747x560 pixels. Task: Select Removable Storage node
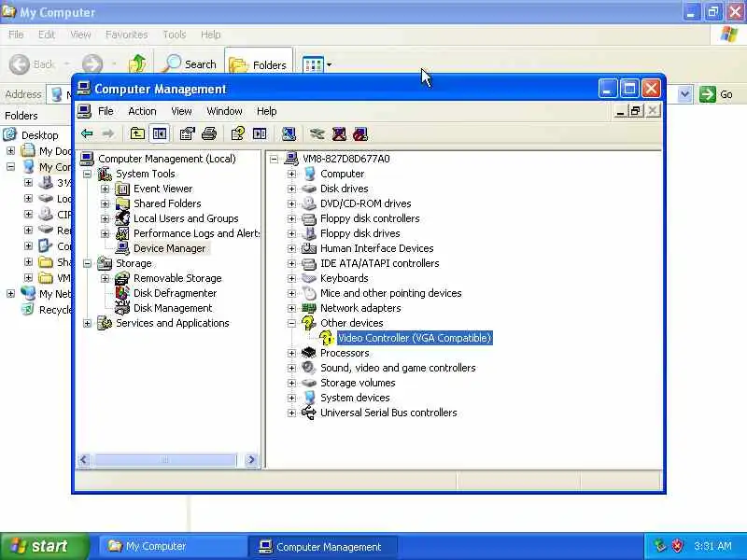177,278
